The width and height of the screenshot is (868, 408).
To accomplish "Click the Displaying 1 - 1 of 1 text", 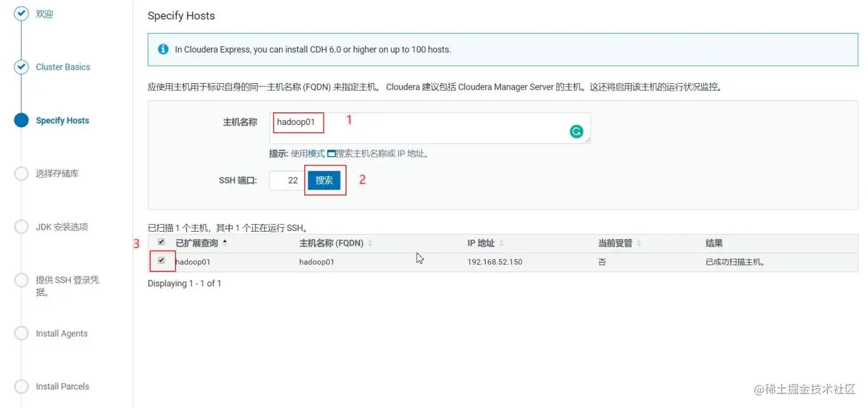I will [185, 284].
